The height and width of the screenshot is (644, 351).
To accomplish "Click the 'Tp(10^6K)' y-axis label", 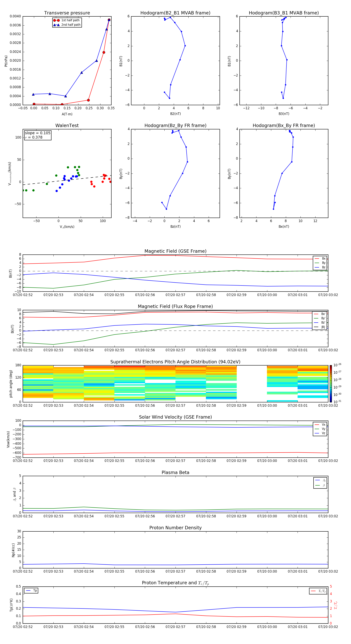I will click(12, 605).
